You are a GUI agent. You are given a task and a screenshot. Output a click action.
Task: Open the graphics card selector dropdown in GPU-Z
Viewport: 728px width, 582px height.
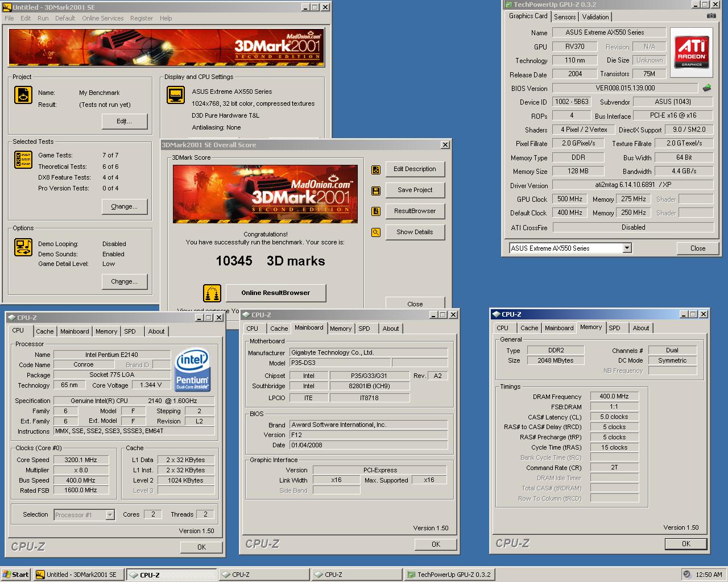tap(627, 248)
